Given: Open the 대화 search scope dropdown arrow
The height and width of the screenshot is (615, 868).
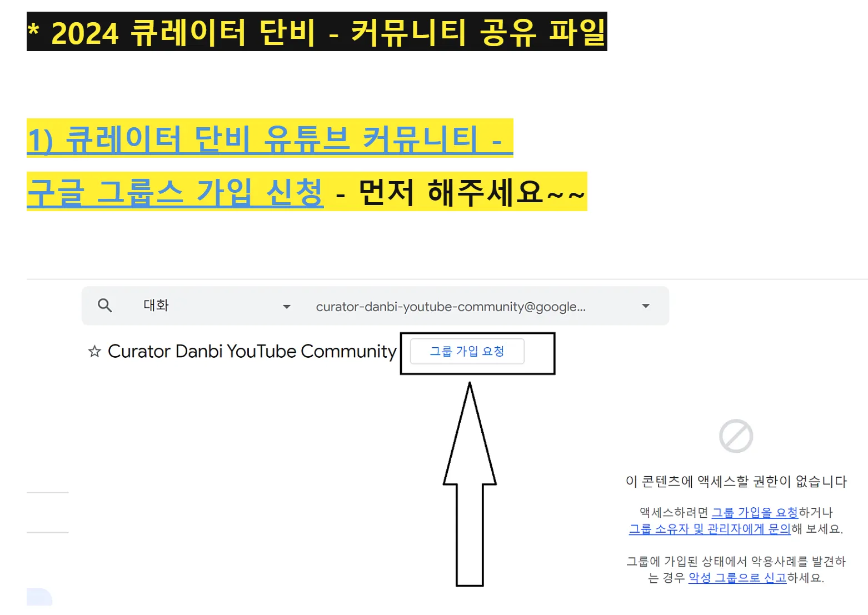Looking at the screenshot, I should (x=286, y=306).
